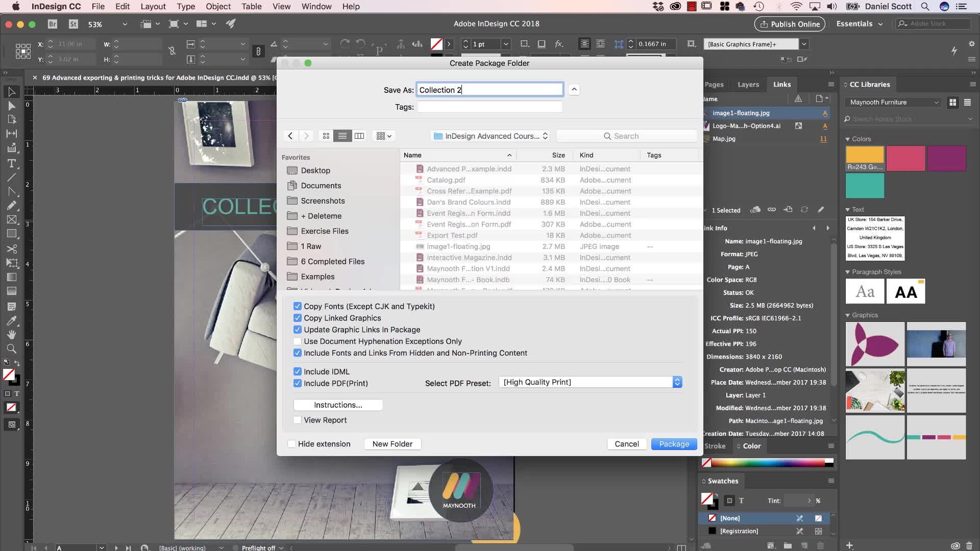980x551 pixels.
Task: Click the Wi-Fi icon in menu bar
Action: (x=796, y=7)
